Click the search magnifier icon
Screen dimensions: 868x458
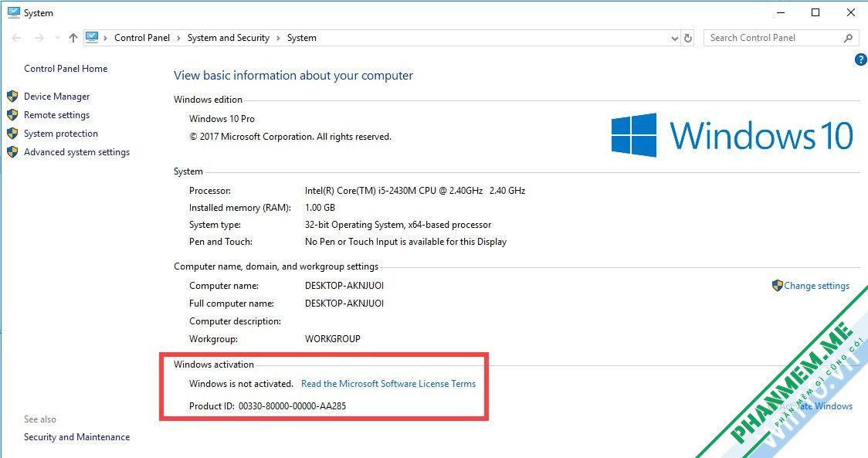(x=848, y=38)
